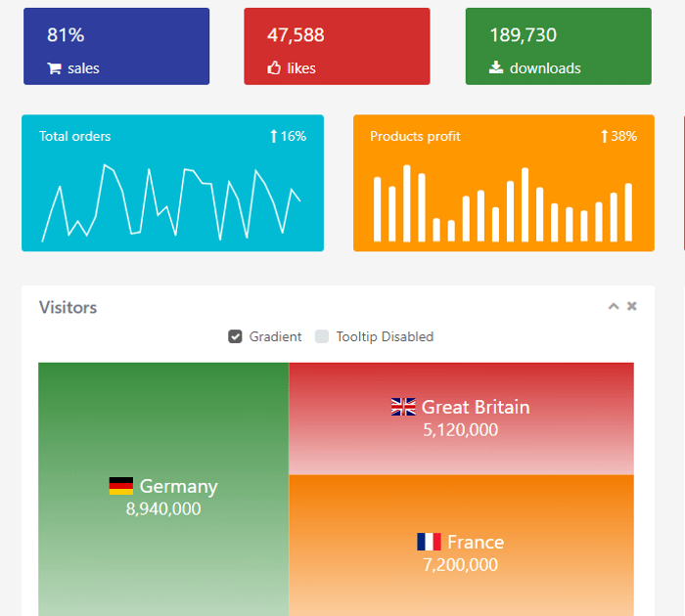Click the Visitors panel title

[x=68, y=307]
